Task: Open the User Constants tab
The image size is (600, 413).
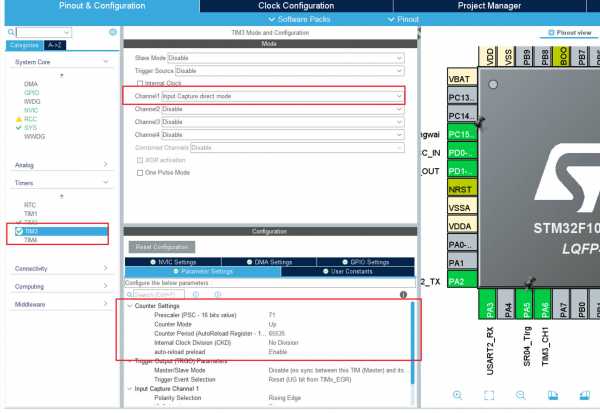Action: point(347,271)
